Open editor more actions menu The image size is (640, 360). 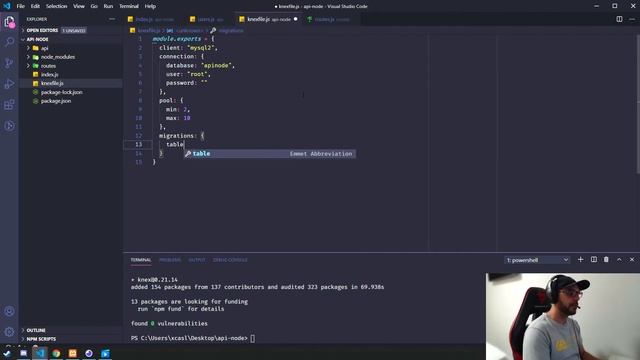click(632, 19)
